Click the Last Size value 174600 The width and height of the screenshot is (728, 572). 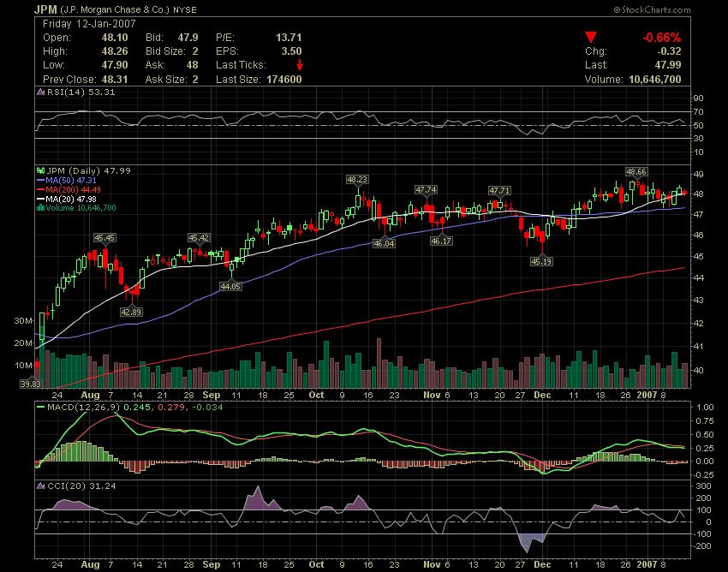(284, 79)
